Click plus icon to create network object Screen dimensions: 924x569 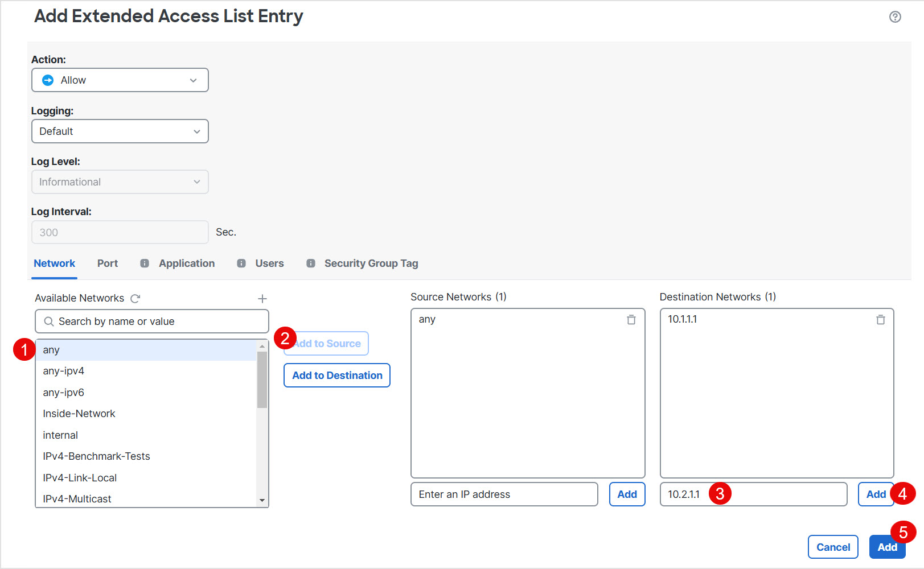coord(262,298)
